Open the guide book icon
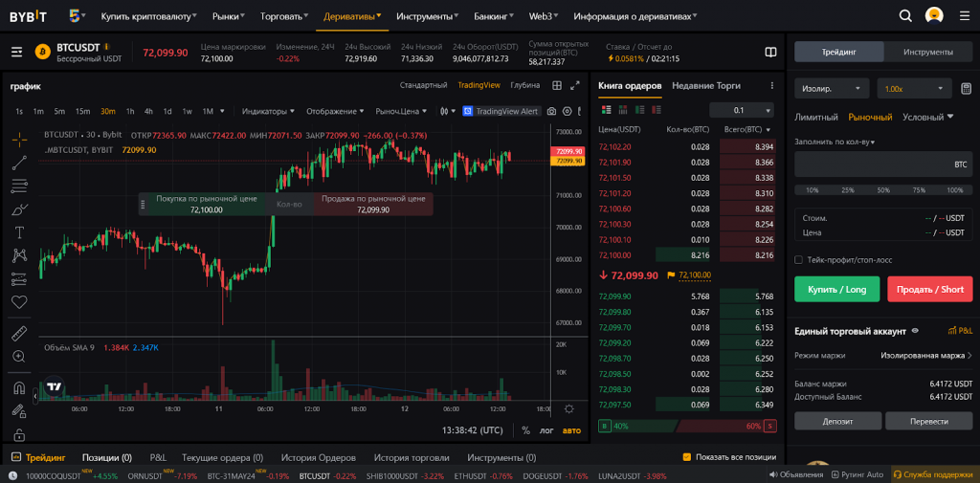This screenshot has width=980, height=483. pyautogui.click(x=771, y=52)
